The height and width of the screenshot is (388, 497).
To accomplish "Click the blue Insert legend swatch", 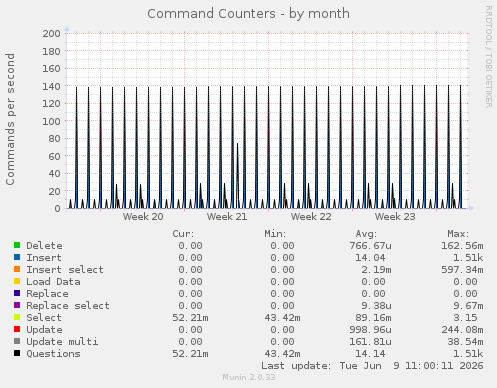I will [x=17, y=257].
